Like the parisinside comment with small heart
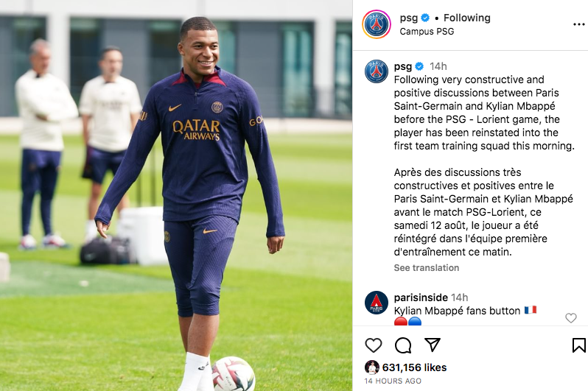 [x=571, y=318]
